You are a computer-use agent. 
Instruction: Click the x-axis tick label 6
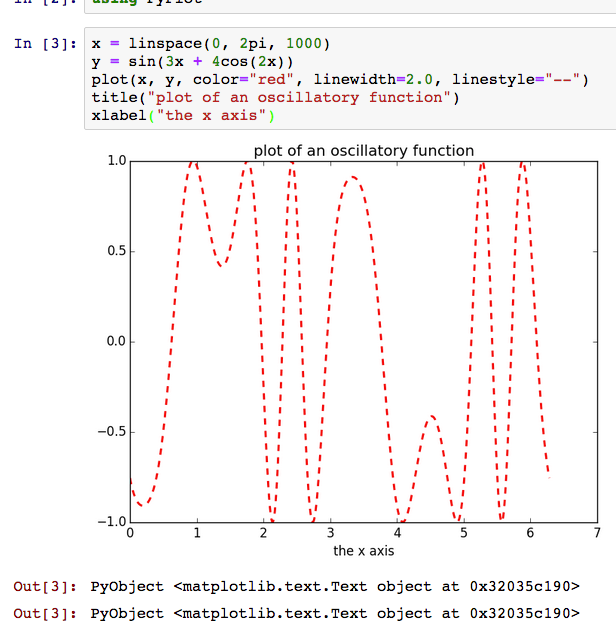tap(530, 533)
